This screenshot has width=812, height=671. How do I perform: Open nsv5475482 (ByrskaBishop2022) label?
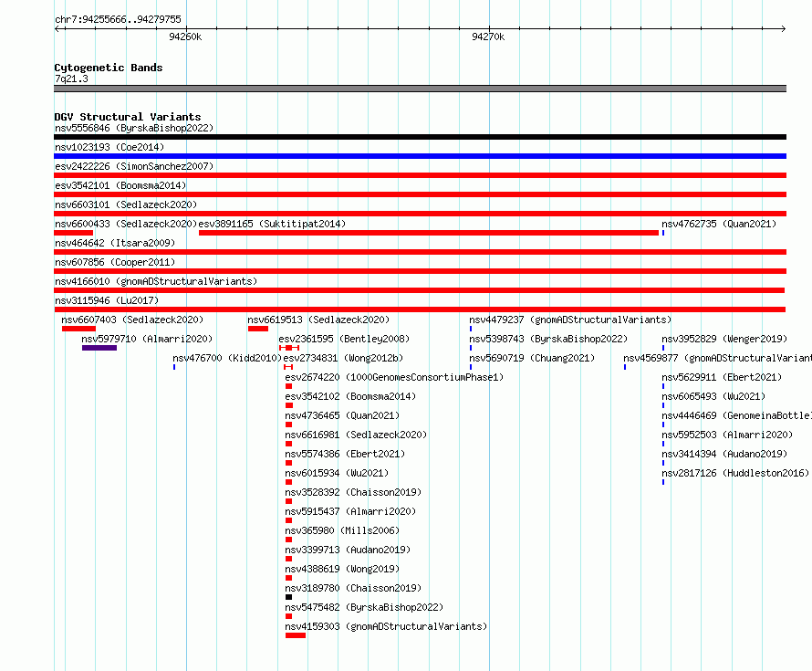pyautogui.click(x=364, y=607)
